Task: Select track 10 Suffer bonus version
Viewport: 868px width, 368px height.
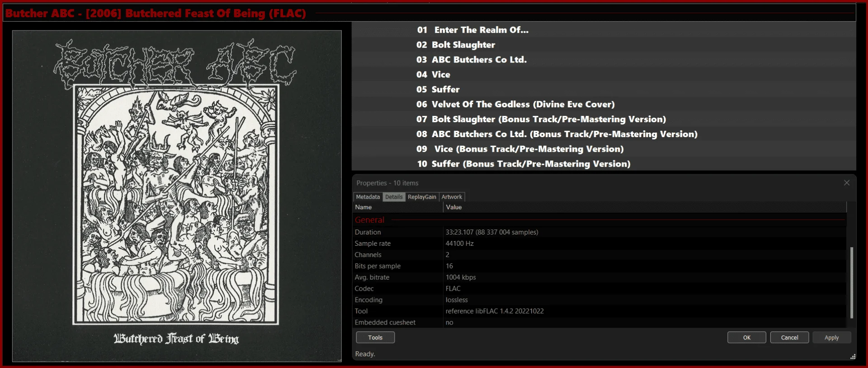Action: pyautogui.click(x=604, y=164)
